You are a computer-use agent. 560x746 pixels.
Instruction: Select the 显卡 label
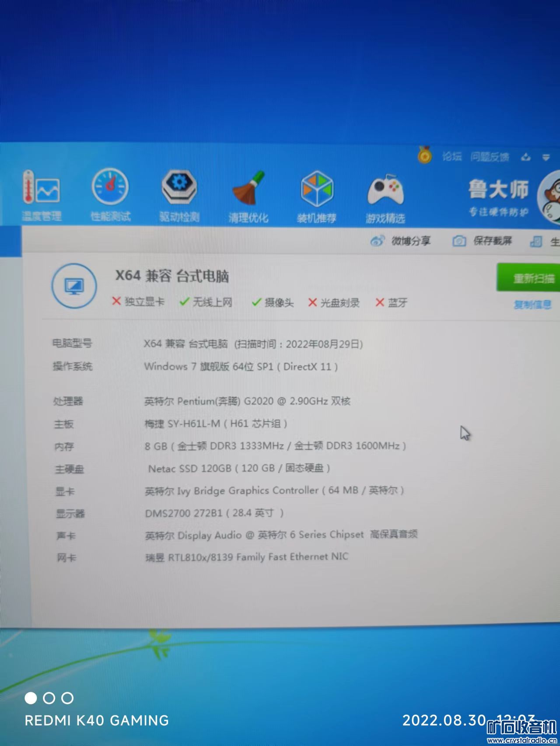tap(65, 491)
